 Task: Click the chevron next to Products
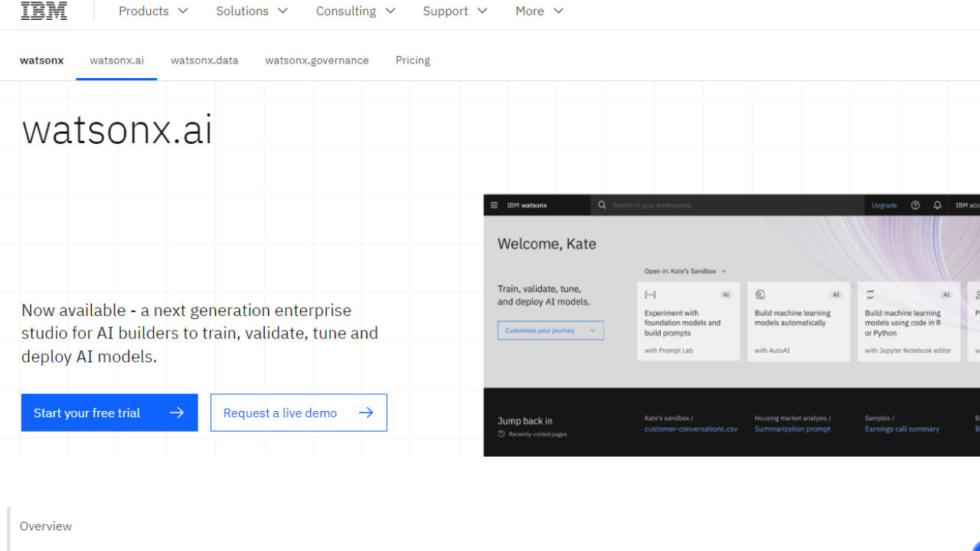coord(182,11)
